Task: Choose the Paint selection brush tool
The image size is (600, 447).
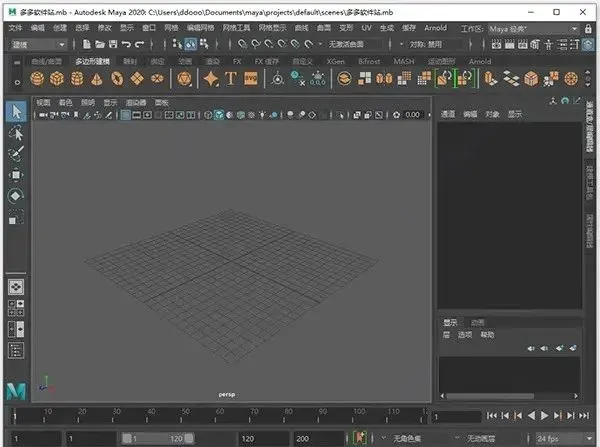Action: (15, 154)
